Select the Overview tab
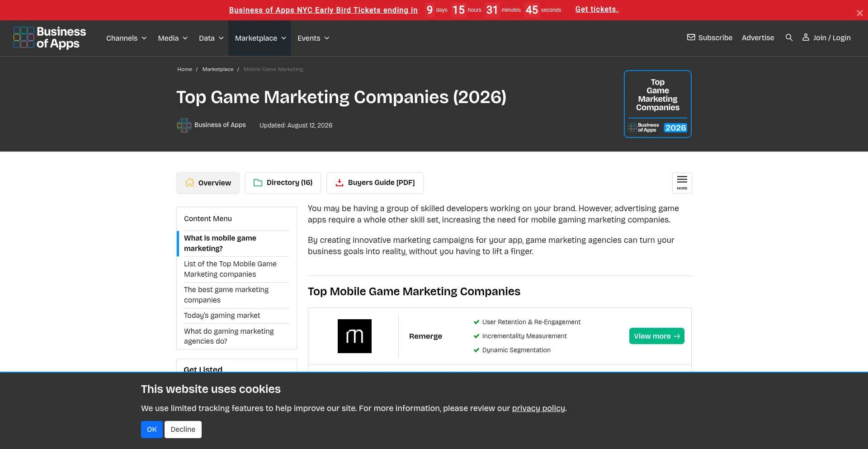868x449 pixels. 208,183
